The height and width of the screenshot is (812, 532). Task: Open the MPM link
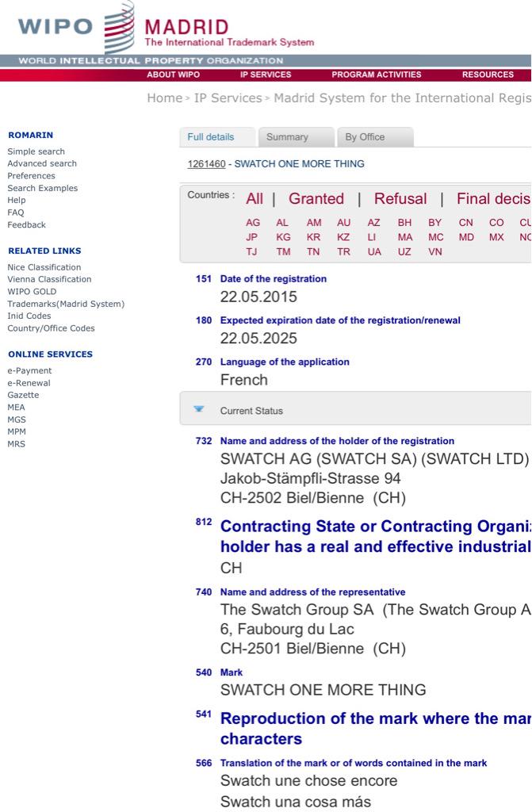point(17,432)
